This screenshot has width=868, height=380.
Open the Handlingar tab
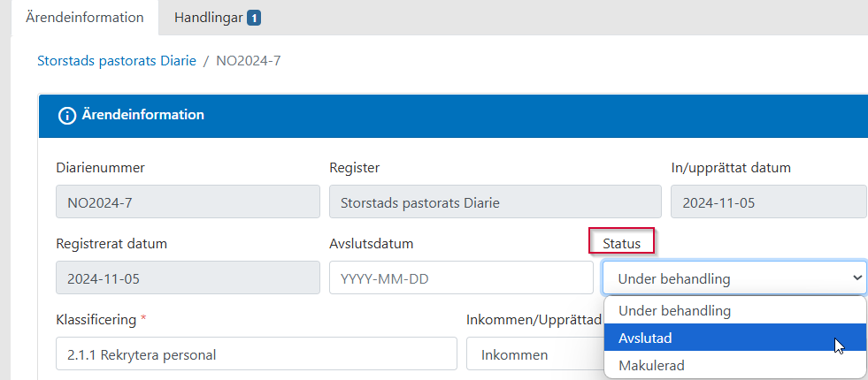pyautogui.click(x=217, y=18)
